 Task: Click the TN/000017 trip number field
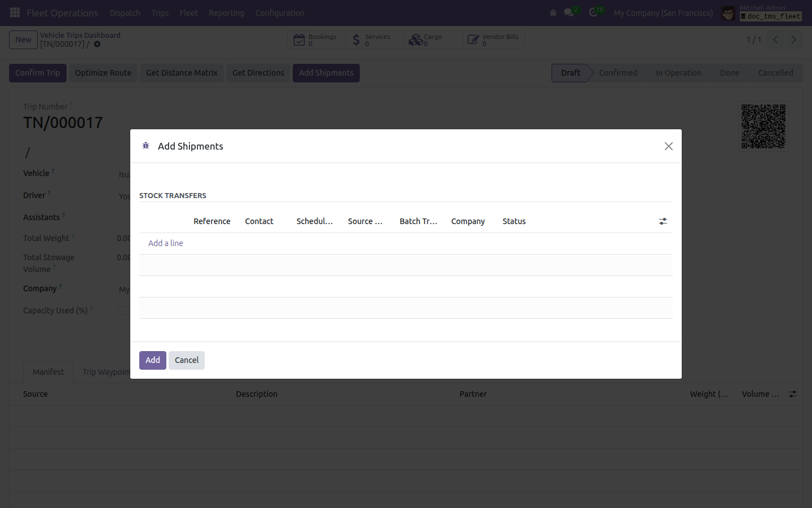coord(63,123)
